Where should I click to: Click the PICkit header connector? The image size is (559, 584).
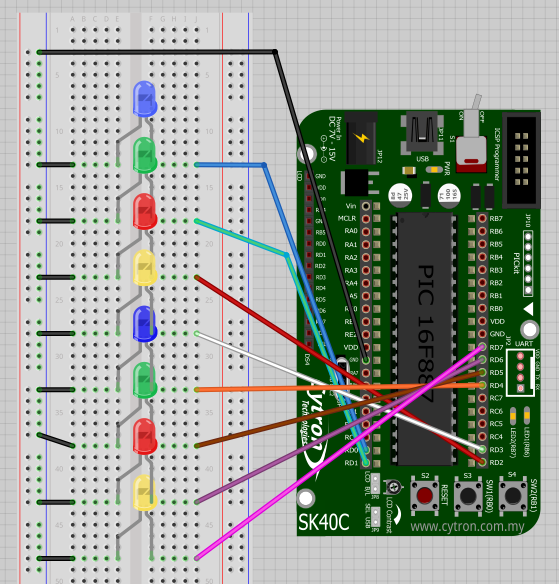[x=528, y=263]
